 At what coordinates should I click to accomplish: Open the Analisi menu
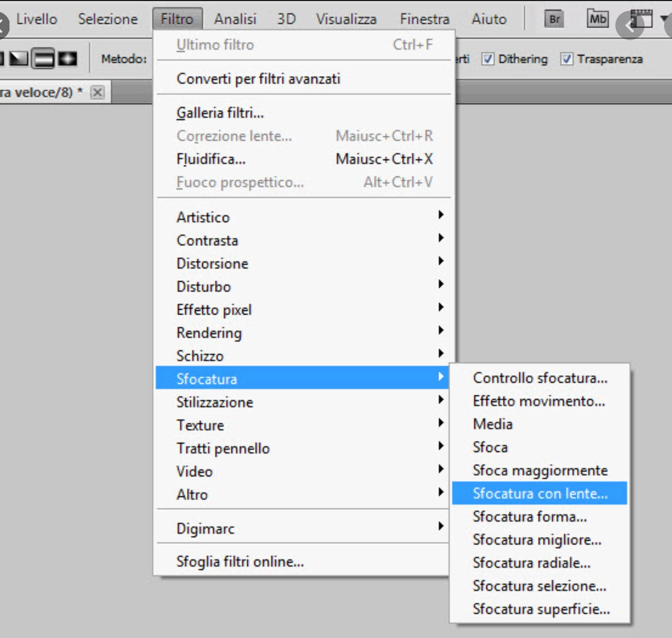tap(235, 19)
